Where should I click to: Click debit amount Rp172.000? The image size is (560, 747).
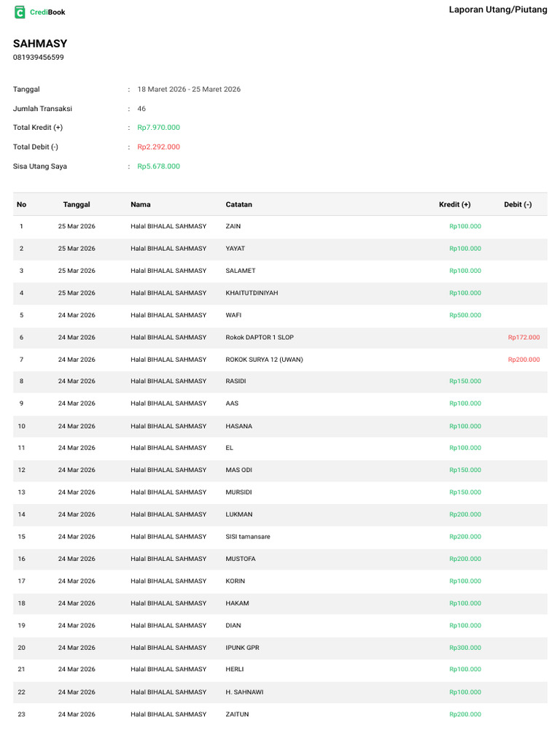524,337
